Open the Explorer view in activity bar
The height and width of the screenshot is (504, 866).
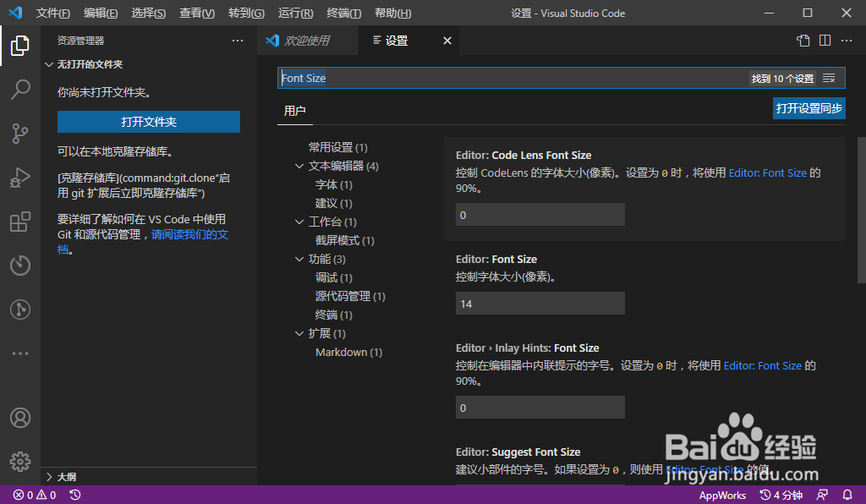(x=20, y=46)
